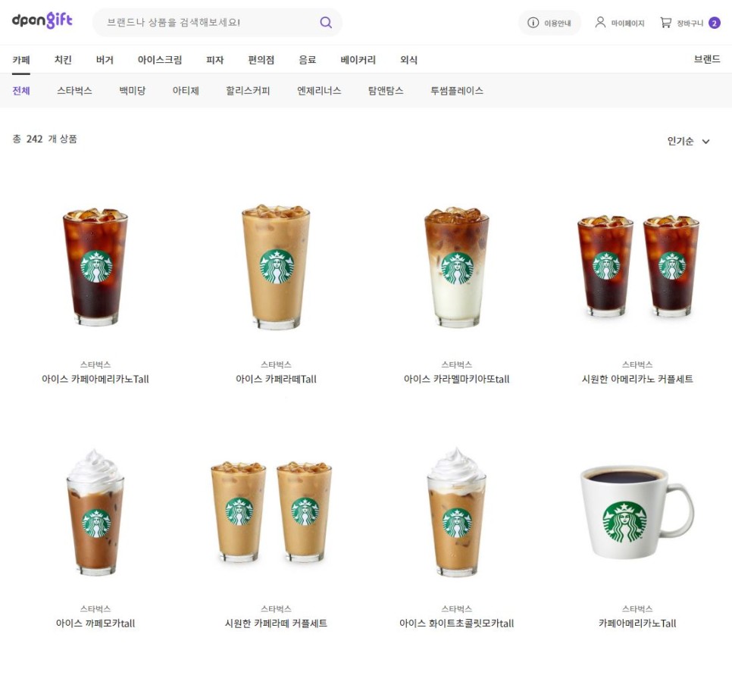Filter by 투썸플레이스 brand
The height and width of the screenshot is (700, 732).
457,91
